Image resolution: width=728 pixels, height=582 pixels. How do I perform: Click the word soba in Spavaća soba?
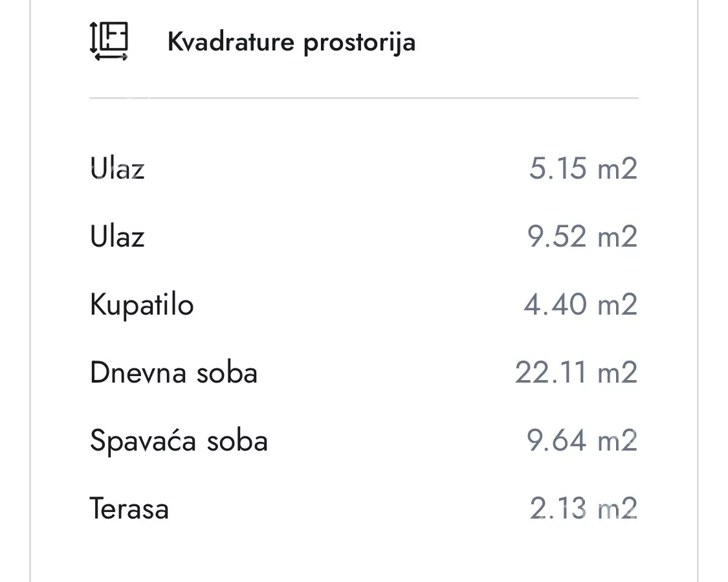click(237, 441)
